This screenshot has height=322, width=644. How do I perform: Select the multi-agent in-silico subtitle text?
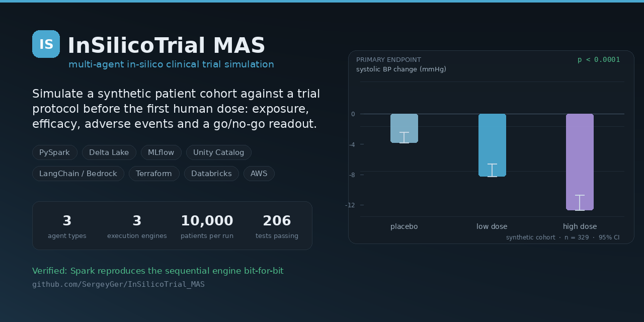click(x=171, y=64)
